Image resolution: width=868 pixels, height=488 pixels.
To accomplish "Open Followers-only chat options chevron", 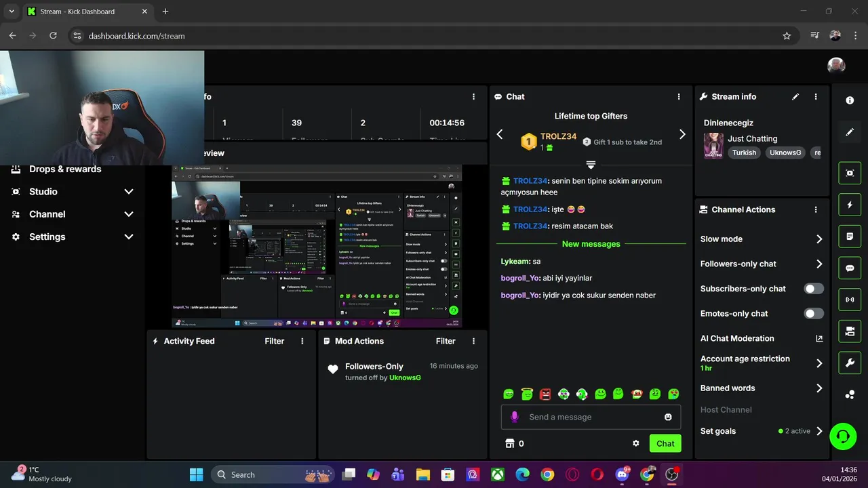I will tap(819, 264).
